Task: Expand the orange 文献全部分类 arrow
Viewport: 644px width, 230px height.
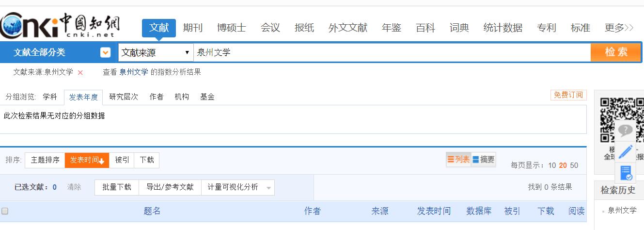Action: click(105, 52)
